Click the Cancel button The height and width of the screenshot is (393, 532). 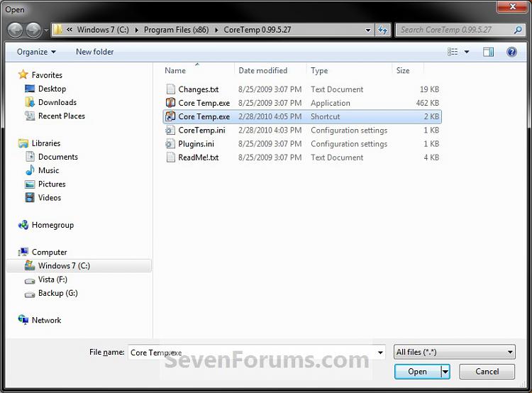(487, 372)
